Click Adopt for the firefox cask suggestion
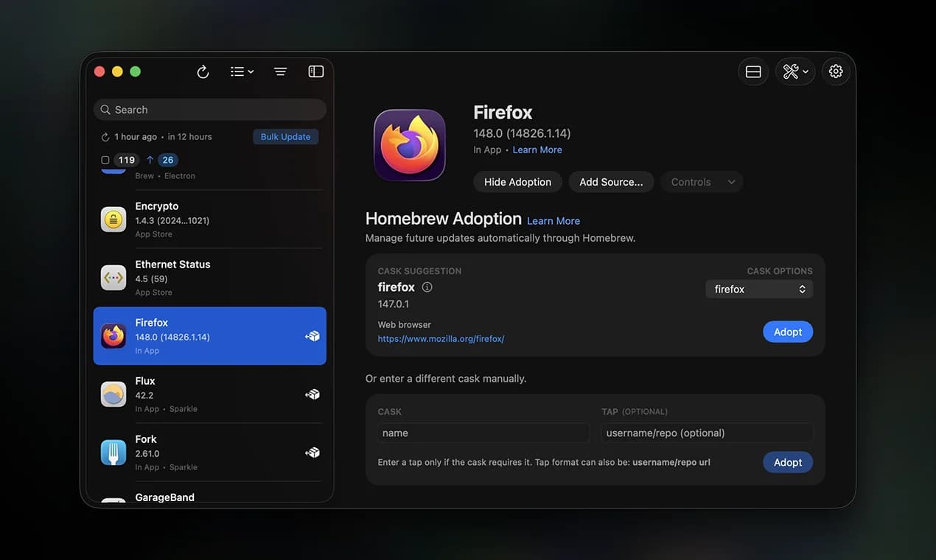The height and width of the screenshot is (560, 936). pyautogui.click(x=787, y=332)
